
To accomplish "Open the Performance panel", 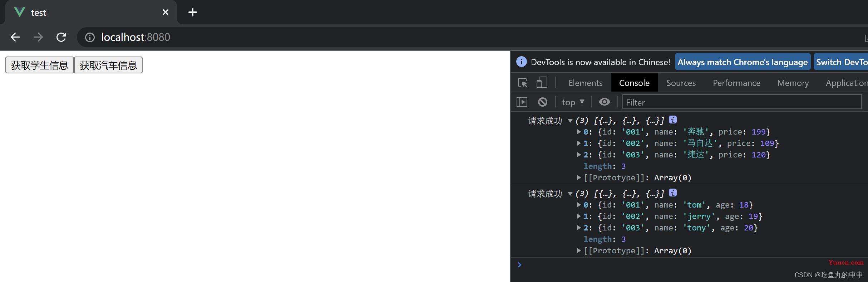I will point(736,83).
